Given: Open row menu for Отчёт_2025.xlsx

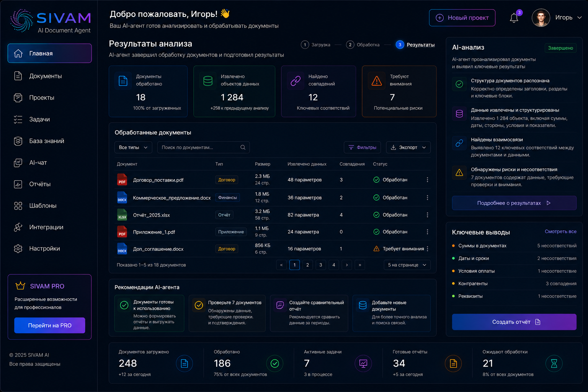Looking at the screenshot, I should [427, 215].
